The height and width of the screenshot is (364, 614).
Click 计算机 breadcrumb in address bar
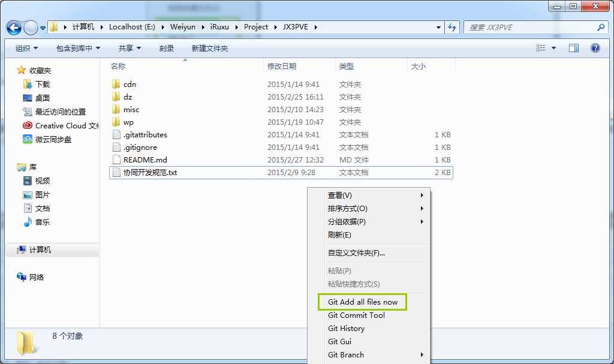point(83,27)
